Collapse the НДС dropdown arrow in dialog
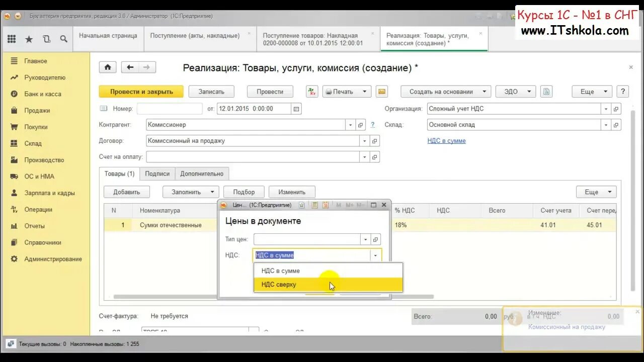This screenshot has height=362, width=644. point(375,255)
